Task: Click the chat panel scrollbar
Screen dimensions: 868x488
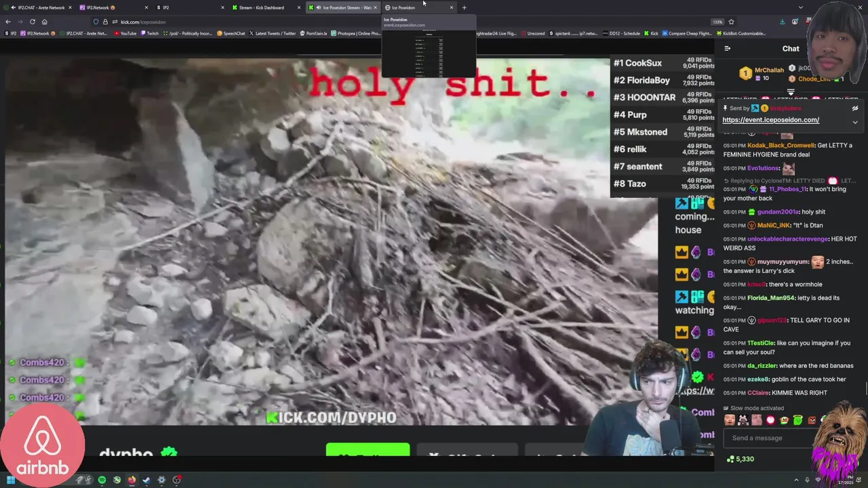Action: tap(866, 388)
